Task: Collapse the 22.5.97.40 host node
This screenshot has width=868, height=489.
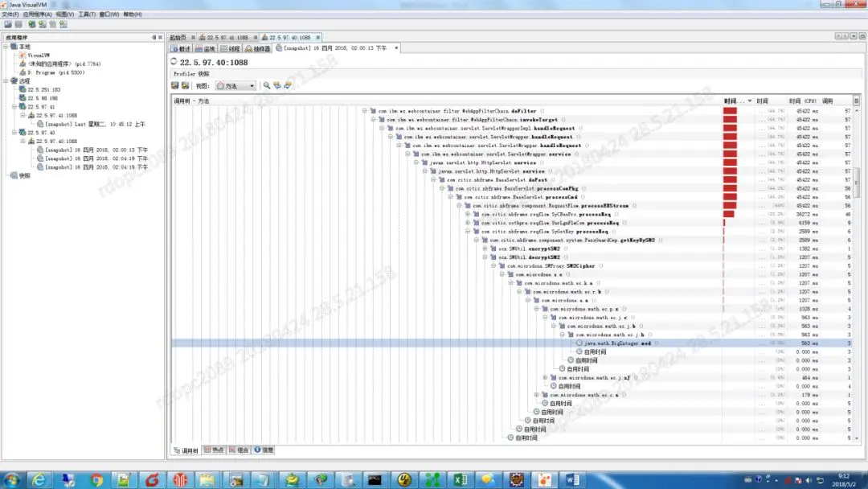Action: [14, 133]
